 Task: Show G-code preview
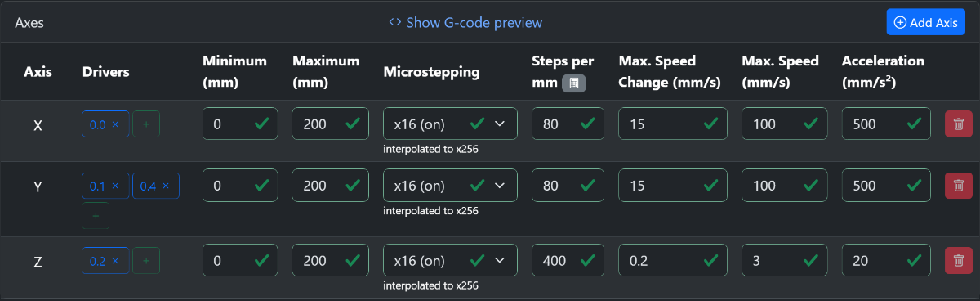point(465,22)
